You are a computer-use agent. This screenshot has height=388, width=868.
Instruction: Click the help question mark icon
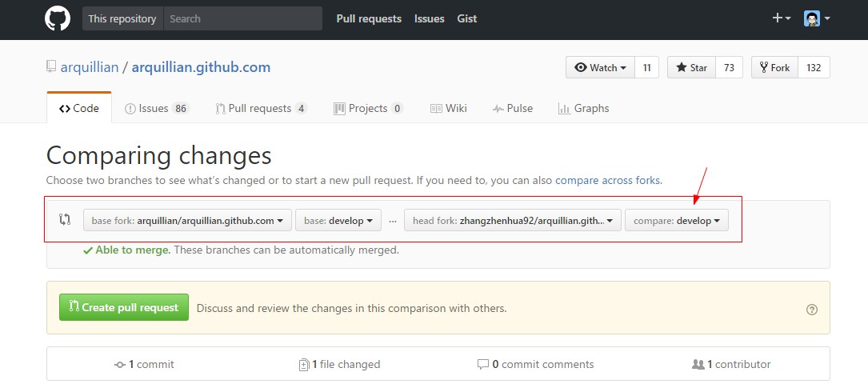pyautogui.click(x=811, y=310)
